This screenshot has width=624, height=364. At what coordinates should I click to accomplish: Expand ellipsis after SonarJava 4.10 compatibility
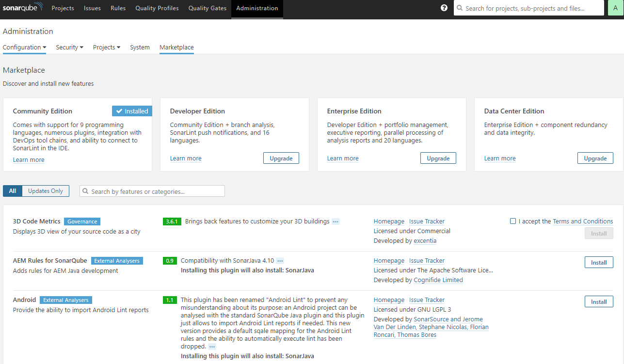click(280, 261)
